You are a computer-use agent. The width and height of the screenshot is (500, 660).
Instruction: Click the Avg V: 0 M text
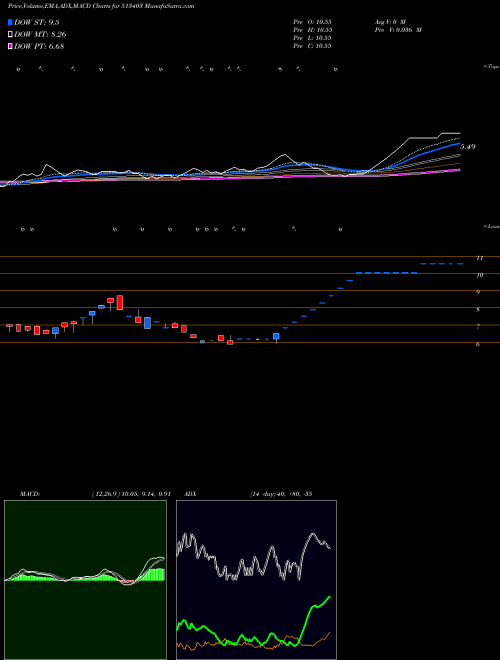click(x=390, y=21)
